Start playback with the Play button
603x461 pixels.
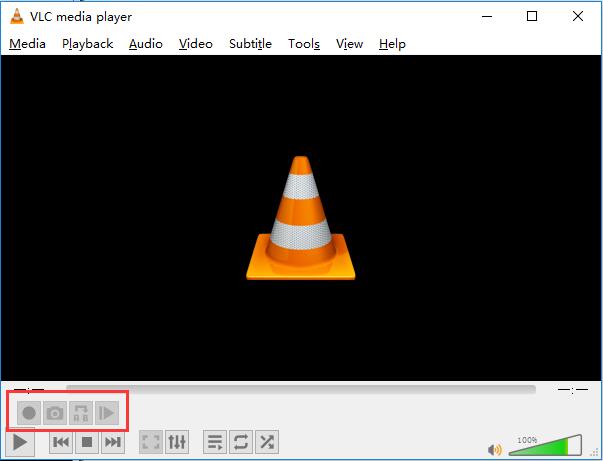pyautogui.click(x=20, y=442)
